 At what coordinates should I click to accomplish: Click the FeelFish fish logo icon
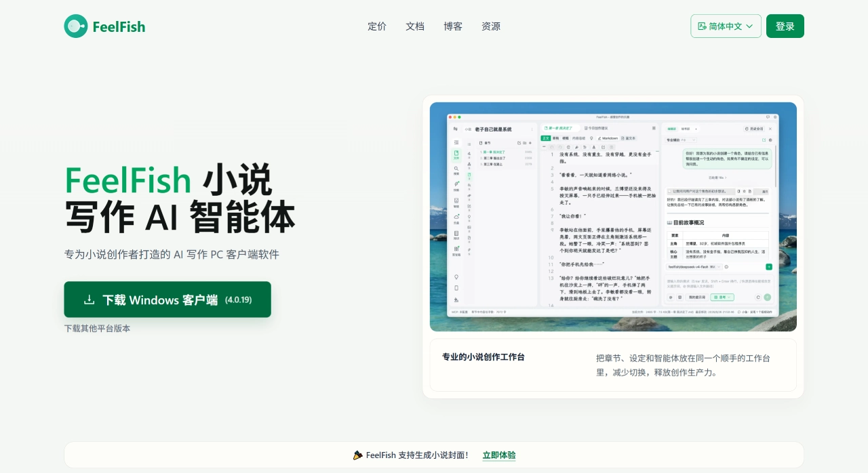point(76,26)
